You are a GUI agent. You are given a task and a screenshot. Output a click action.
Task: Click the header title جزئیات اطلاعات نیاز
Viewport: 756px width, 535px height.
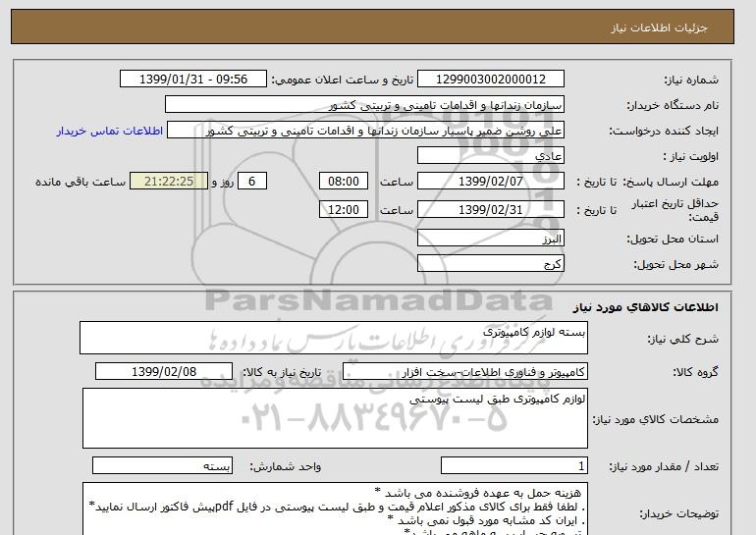tap(659, 27)
